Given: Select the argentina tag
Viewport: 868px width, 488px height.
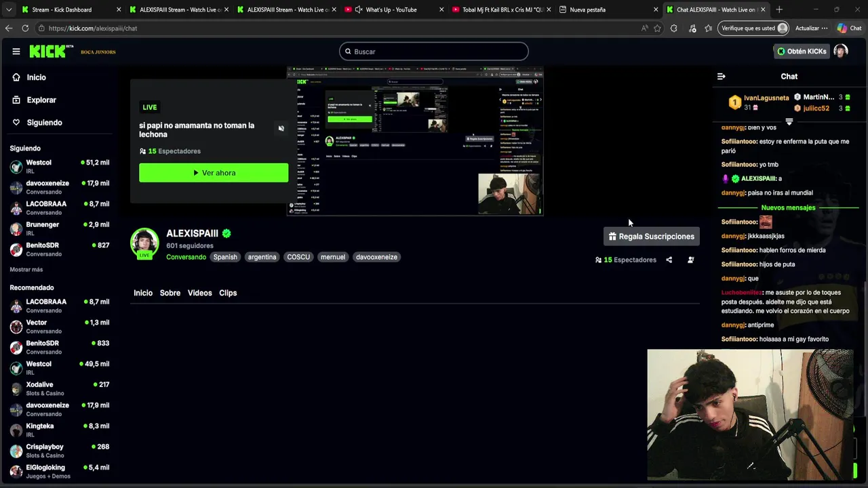Looking at the screenshot, I should point(262,257).
